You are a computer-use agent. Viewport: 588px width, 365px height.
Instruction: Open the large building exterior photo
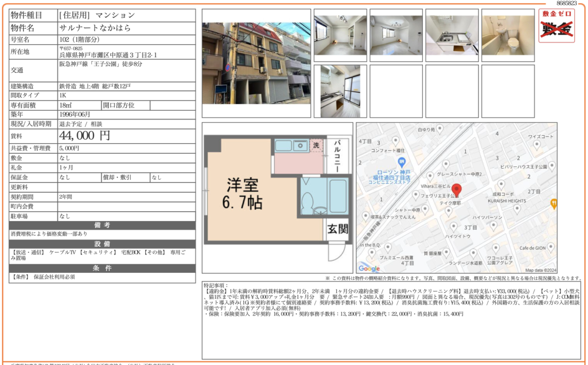pos(256,63)
